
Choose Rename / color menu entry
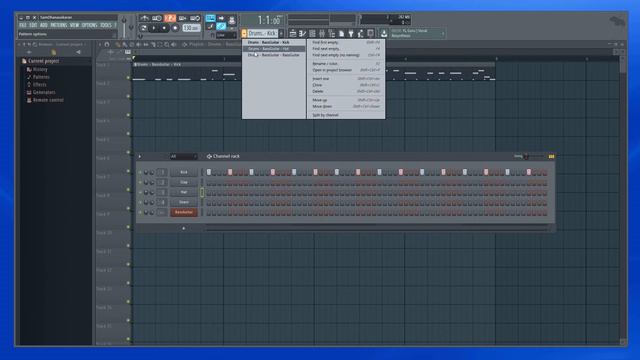[x=346, y=64]
